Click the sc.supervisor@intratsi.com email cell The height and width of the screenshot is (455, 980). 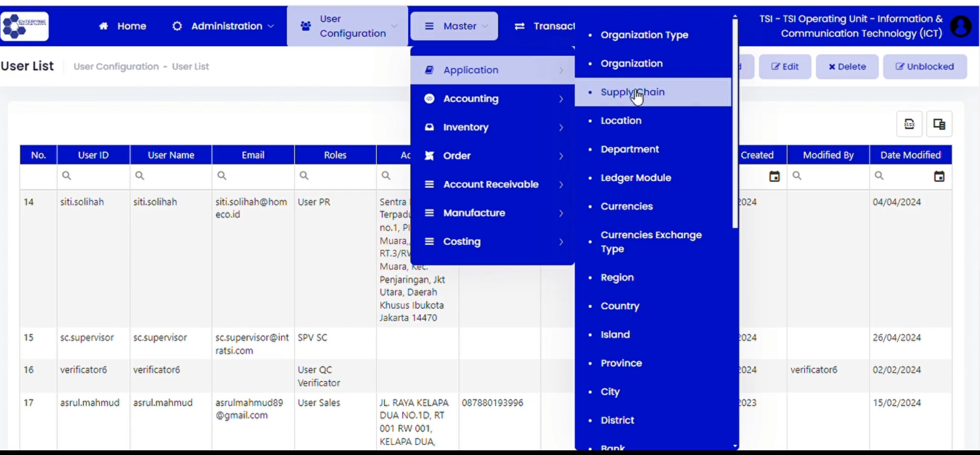pyautogui.click(x=252, y=344)
